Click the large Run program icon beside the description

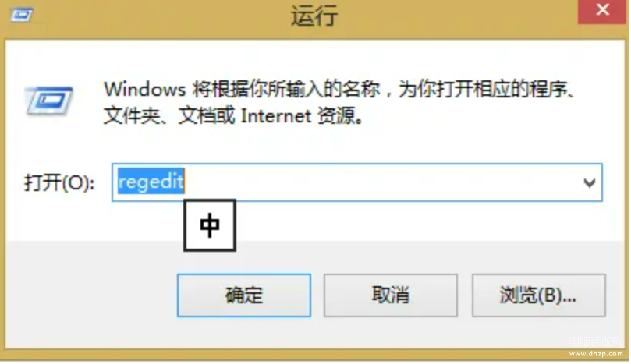[48, 101]
